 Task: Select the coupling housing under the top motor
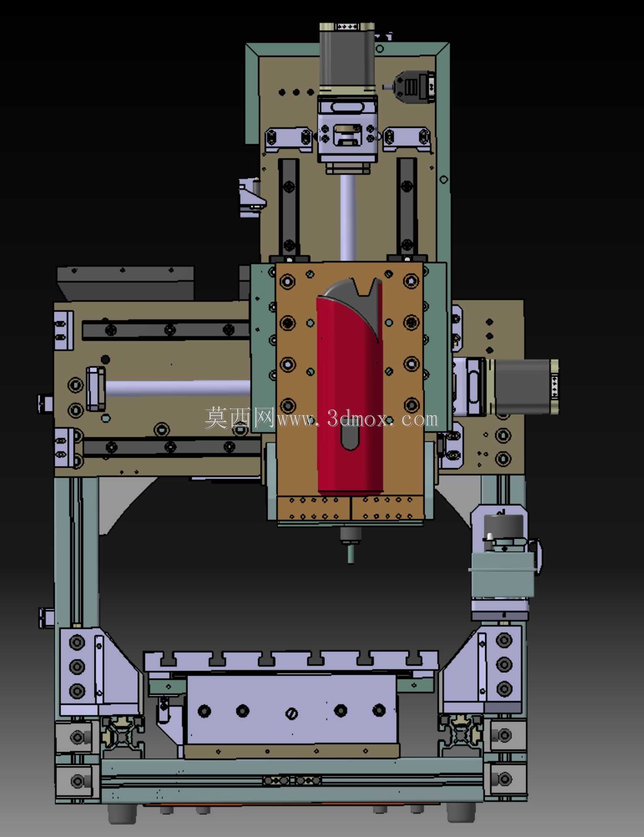[x=348, y=129]
